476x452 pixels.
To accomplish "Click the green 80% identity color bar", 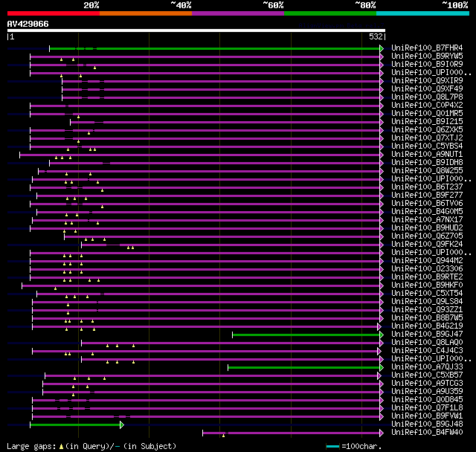I will pos(330,13).
